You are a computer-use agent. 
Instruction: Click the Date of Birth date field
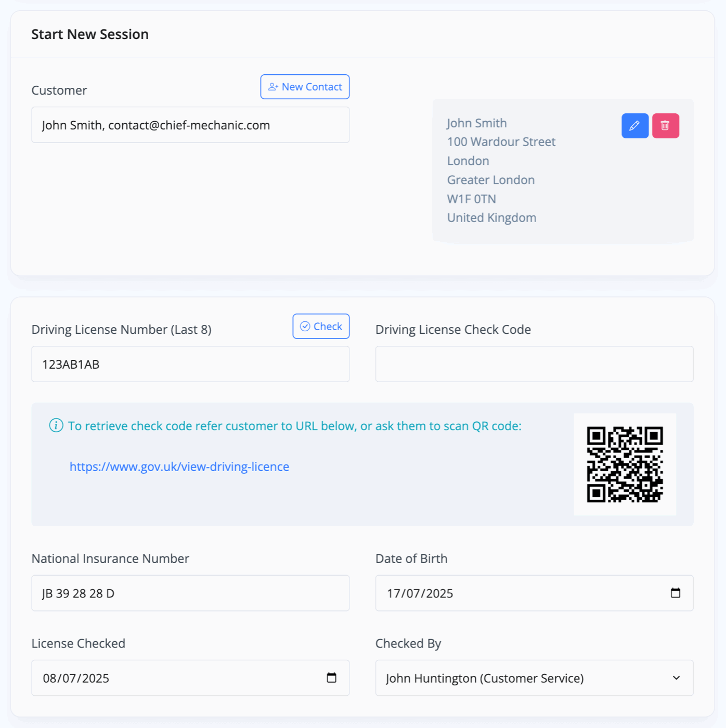click(x=534, y=593)
